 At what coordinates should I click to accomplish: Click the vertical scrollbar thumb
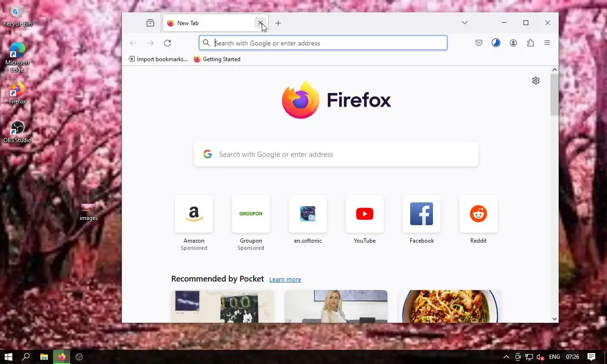coord(554,95)
